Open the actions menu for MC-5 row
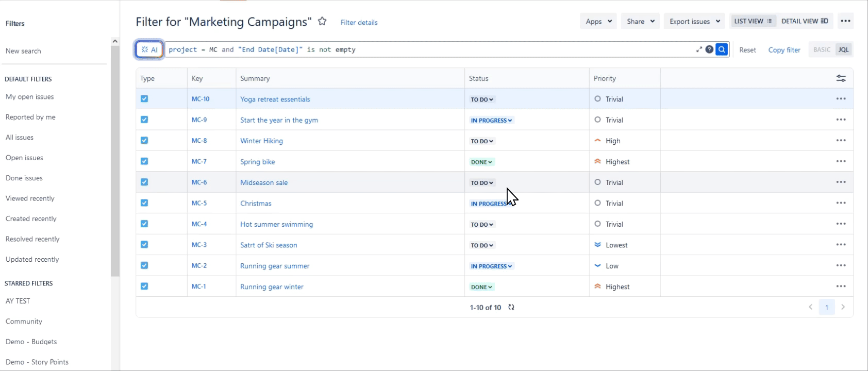Image resolution: width=868 pixels, height=371 pixels. point(841,203)
